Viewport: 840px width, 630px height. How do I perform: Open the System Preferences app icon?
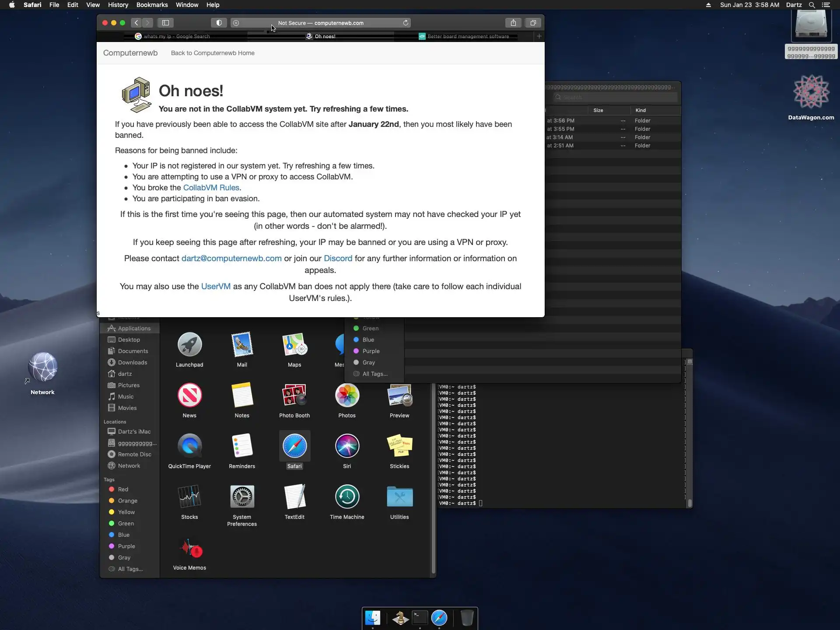242,497
